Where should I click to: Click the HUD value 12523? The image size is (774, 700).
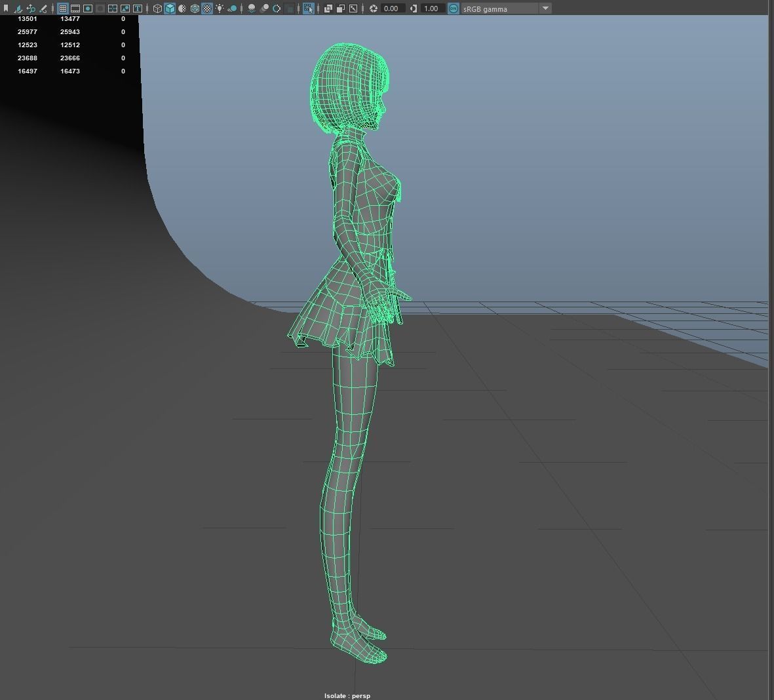[27, 45]
